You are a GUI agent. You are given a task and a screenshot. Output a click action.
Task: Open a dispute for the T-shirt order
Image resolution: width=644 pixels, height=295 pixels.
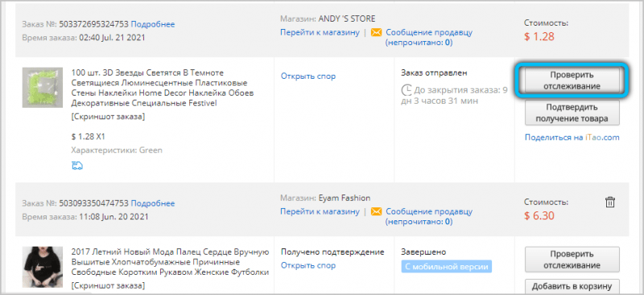pos(308,265)
